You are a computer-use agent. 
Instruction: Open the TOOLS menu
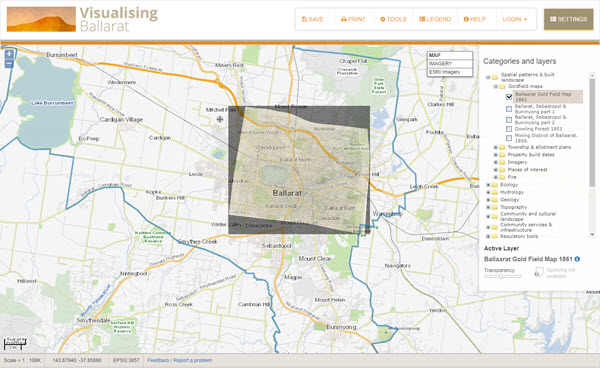[x=393, y=19]
